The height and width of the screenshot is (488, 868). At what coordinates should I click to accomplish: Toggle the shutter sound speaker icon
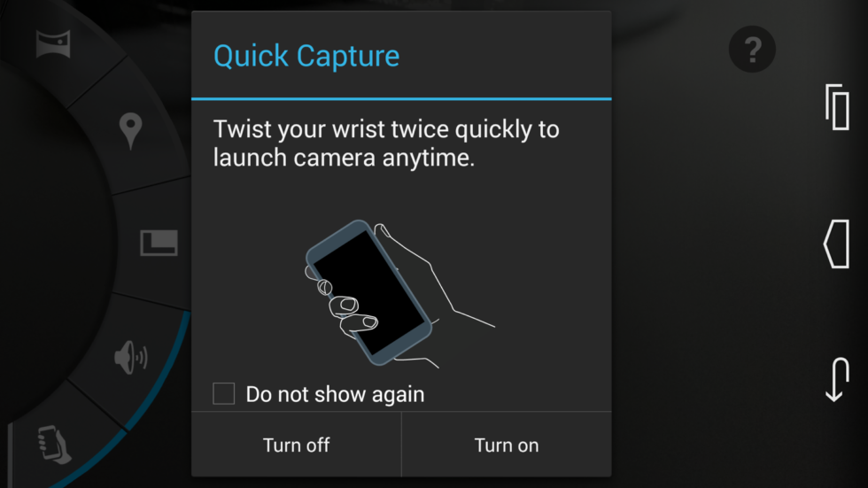click(x=131, y=358)
